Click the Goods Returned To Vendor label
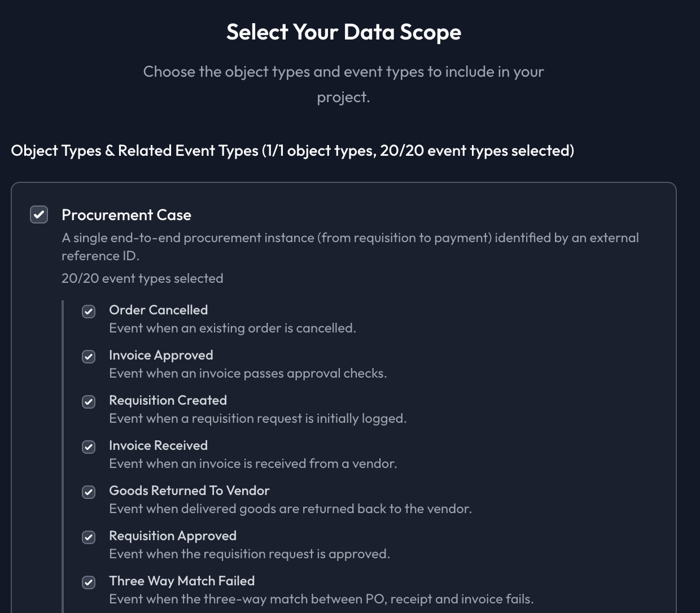The width and height of the screenshot is (700, 613). click(189, 491)
